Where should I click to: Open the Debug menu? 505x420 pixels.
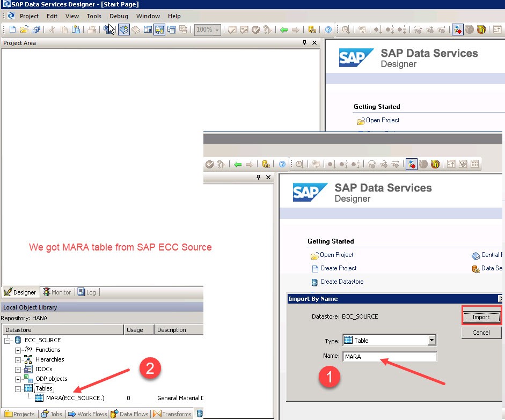(x=119, y=16)
